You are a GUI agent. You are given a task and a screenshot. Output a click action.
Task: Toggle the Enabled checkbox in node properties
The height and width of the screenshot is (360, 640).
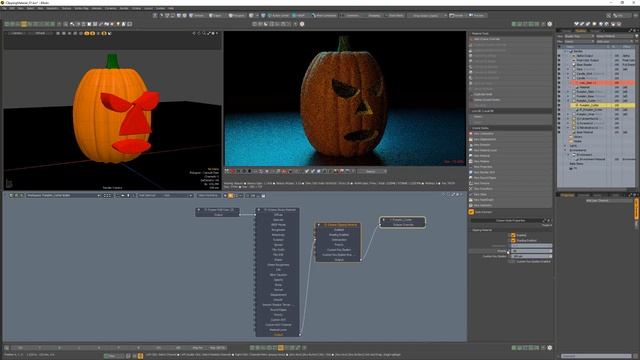tap(513, 236)
